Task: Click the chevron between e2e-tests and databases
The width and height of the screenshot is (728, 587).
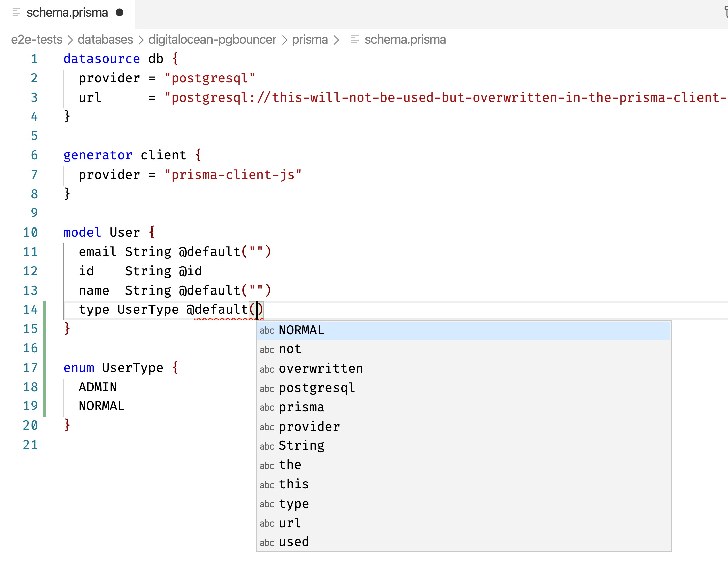Action: click(x=70, y=39)
